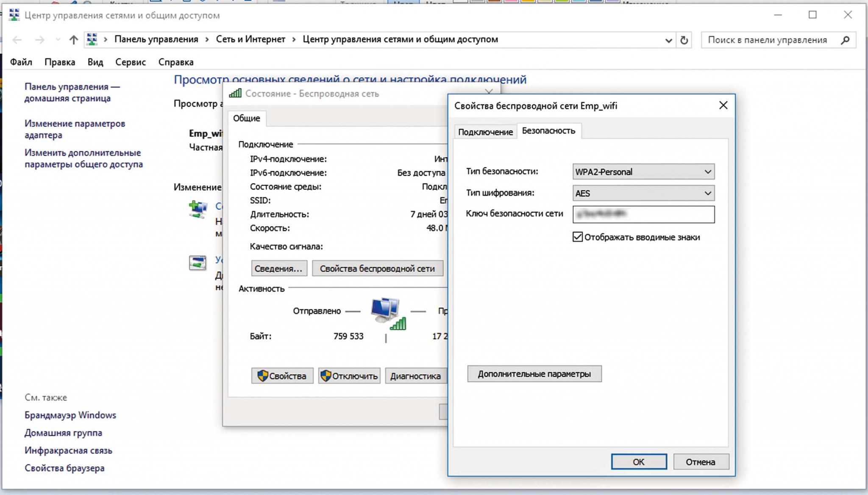The height and width of the screenshot is (495, 868).
Task: Click the refresh icon in address bar
Action: coord(684,40)
